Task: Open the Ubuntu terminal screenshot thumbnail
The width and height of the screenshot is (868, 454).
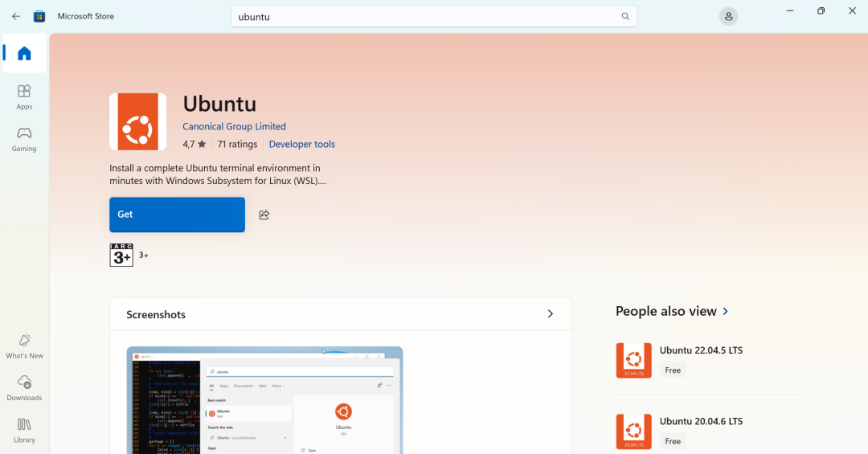Action: (264, 400)
